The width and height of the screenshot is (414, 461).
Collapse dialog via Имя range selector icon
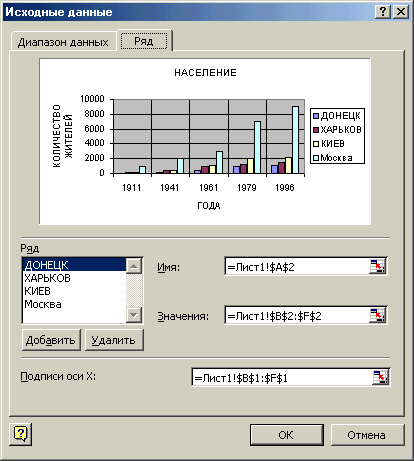tap(377, 266)
